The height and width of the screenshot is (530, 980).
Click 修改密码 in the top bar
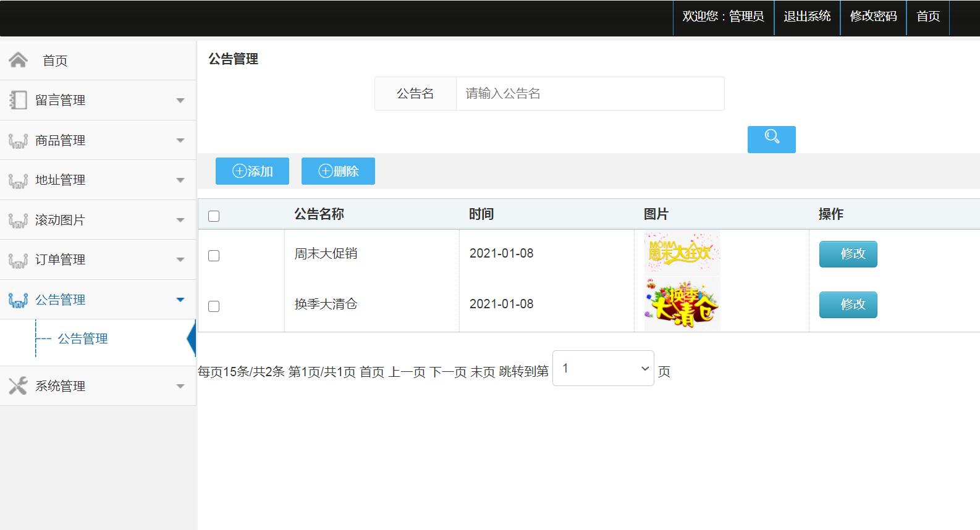[873, 17]
